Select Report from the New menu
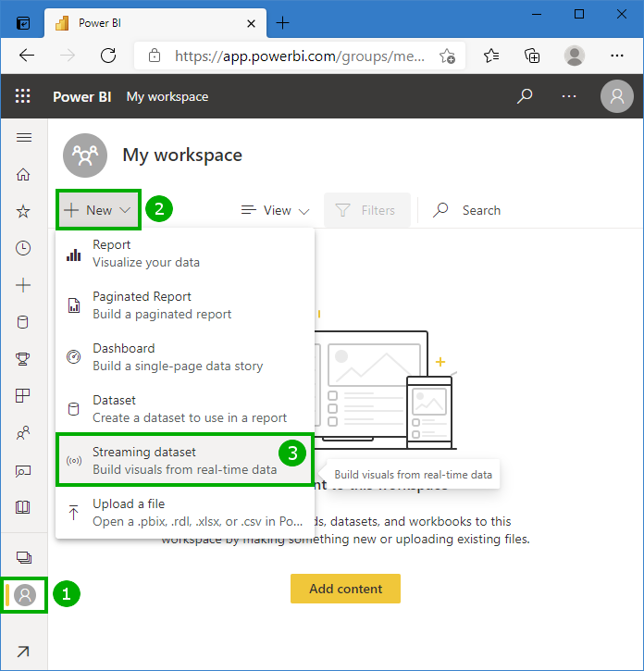Screen dimensions: 644x671 [185, 254]
